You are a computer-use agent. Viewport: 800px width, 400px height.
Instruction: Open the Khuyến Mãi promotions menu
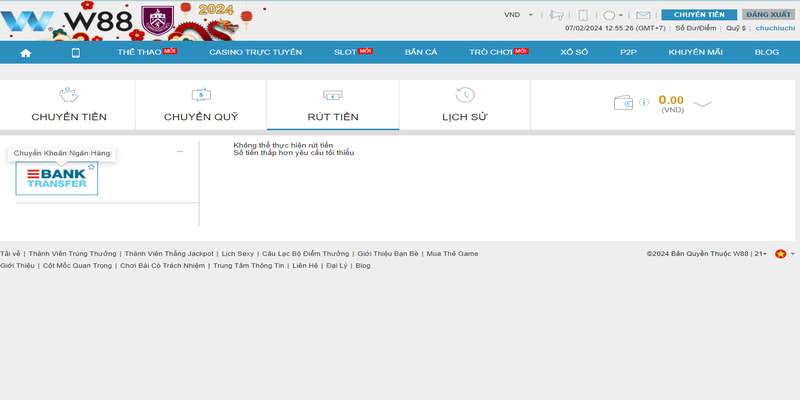point(696,52)
